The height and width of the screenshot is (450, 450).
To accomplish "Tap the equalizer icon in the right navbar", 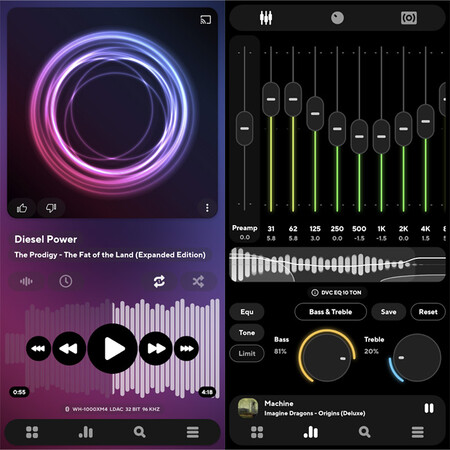I will (311, 432).
